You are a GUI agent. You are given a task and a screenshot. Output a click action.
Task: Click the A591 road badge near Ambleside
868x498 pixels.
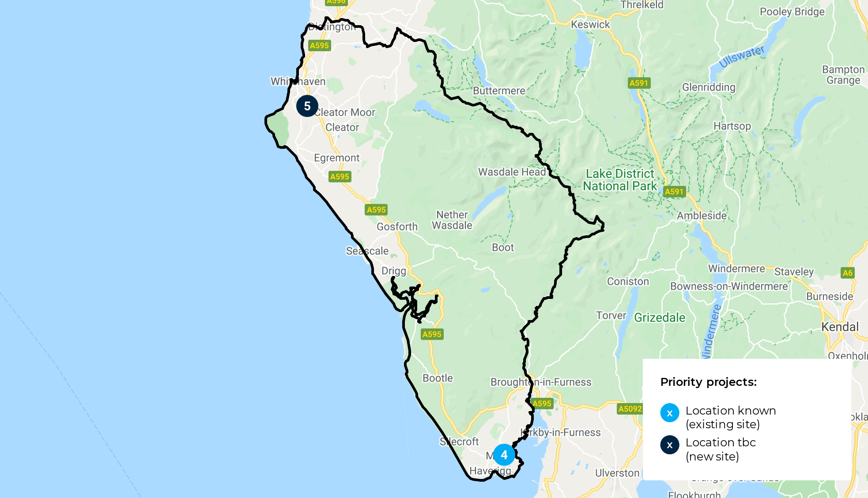coord(674,192)
